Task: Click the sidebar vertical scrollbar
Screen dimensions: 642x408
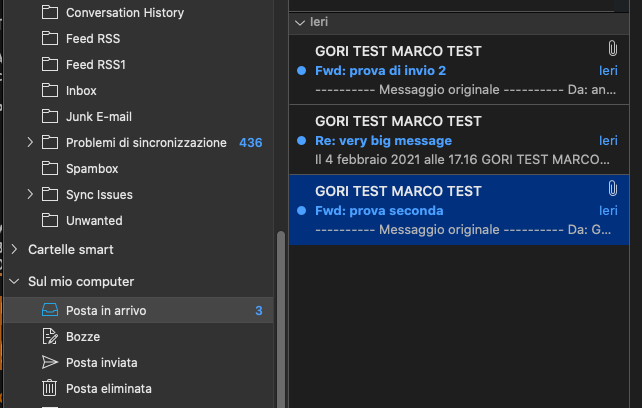Action: [x=280, y=320]
